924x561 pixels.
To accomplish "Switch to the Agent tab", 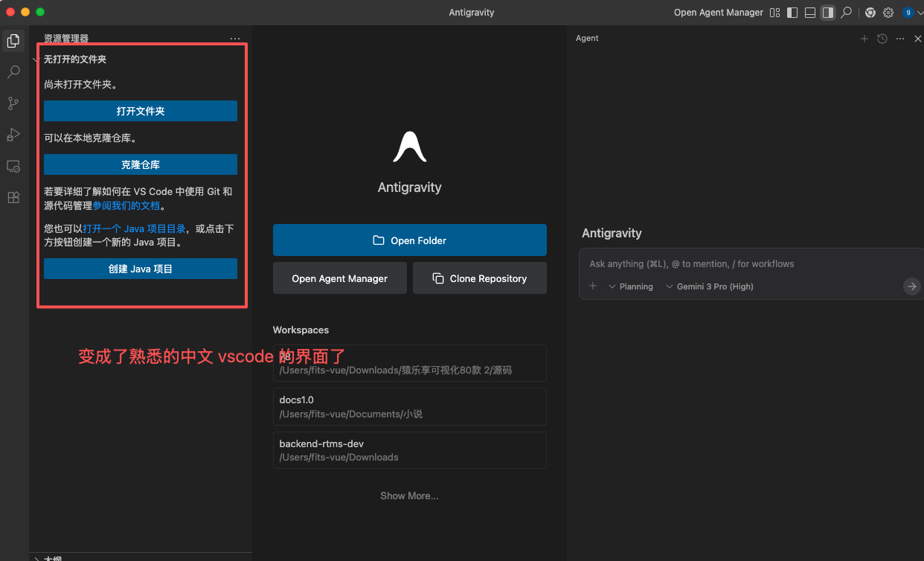I will 587,38.
